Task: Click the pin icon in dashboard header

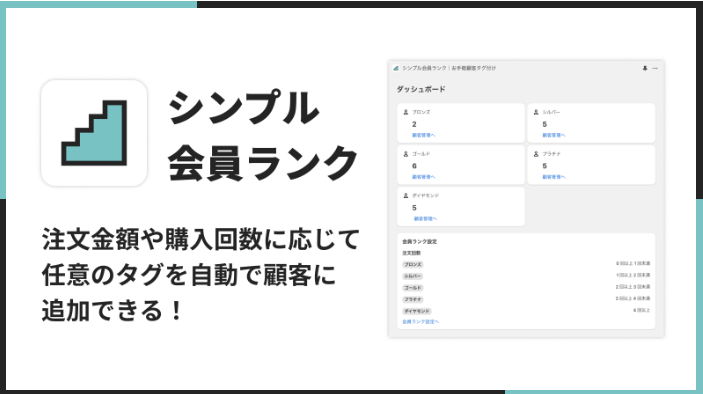Action: click(x=645, y=68)
